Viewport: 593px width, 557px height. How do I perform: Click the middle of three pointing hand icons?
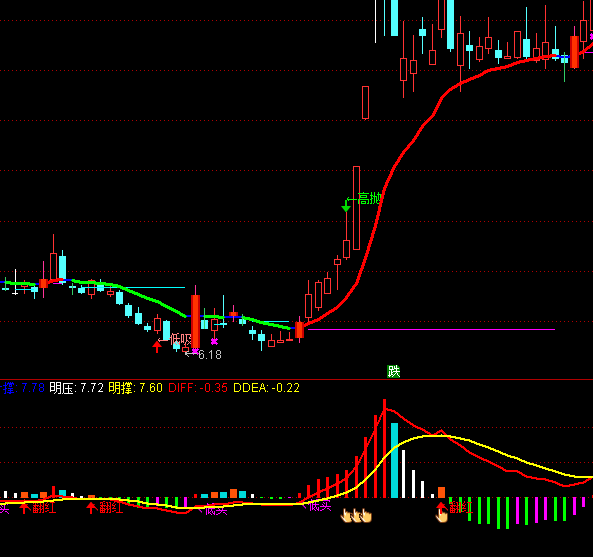coord(357,515)
